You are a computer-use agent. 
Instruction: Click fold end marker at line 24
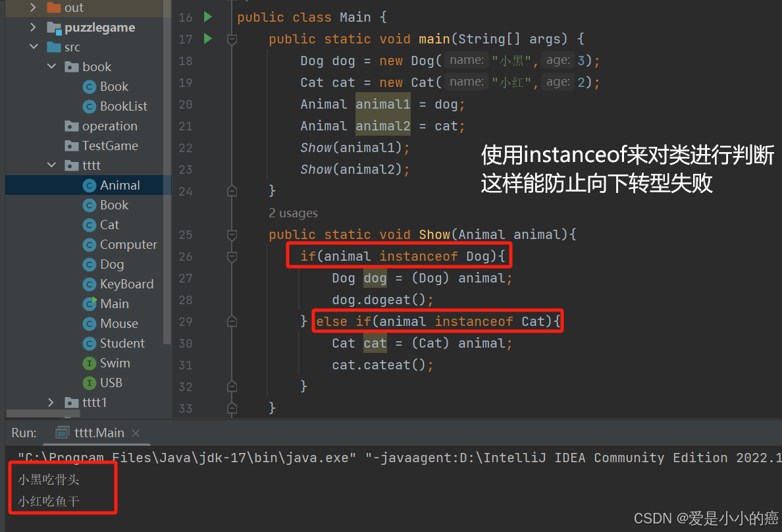coord(232,191)
